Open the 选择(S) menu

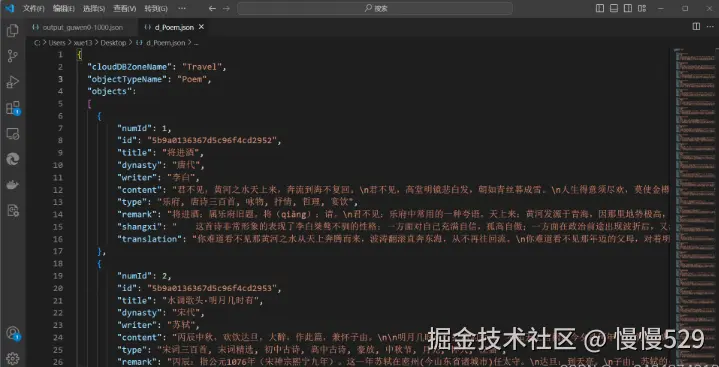(x=94, y=8)
